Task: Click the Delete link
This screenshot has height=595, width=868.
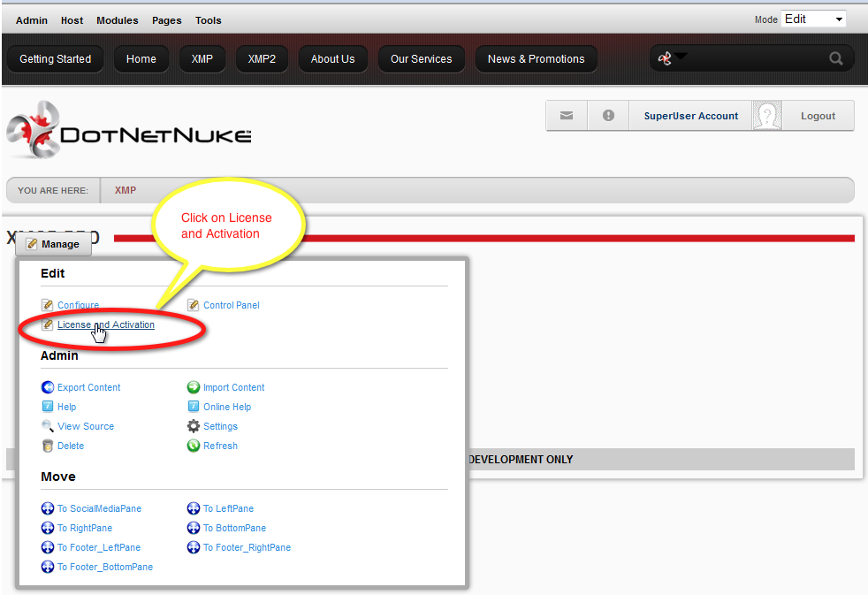Action: (71, 446)
